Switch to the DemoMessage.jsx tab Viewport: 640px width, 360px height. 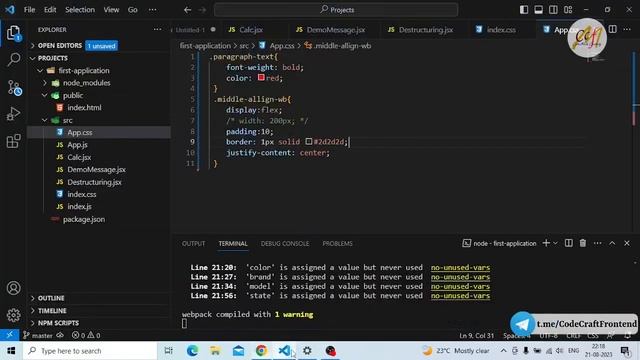pos(336,29)
